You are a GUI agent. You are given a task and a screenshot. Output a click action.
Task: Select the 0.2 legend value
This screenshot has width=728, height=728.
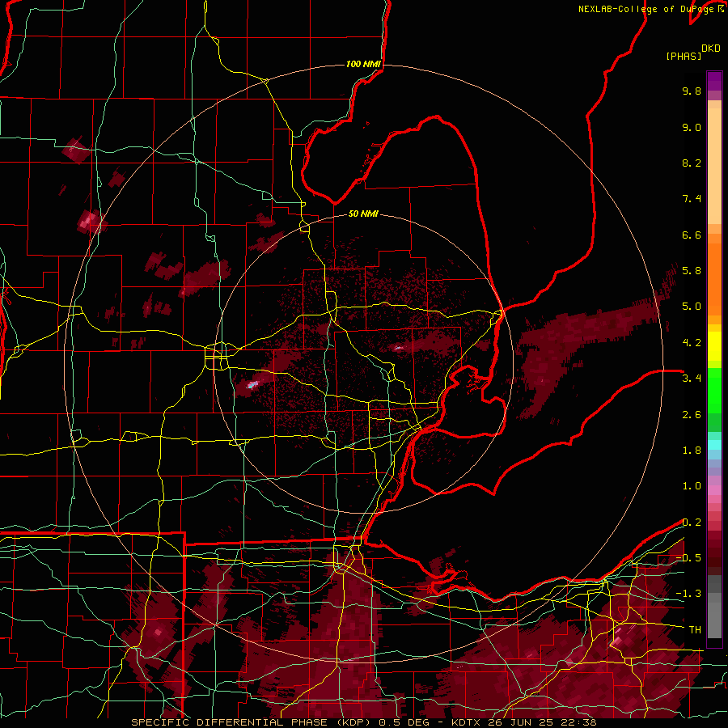pyautogui.click(x=692, y=523)
